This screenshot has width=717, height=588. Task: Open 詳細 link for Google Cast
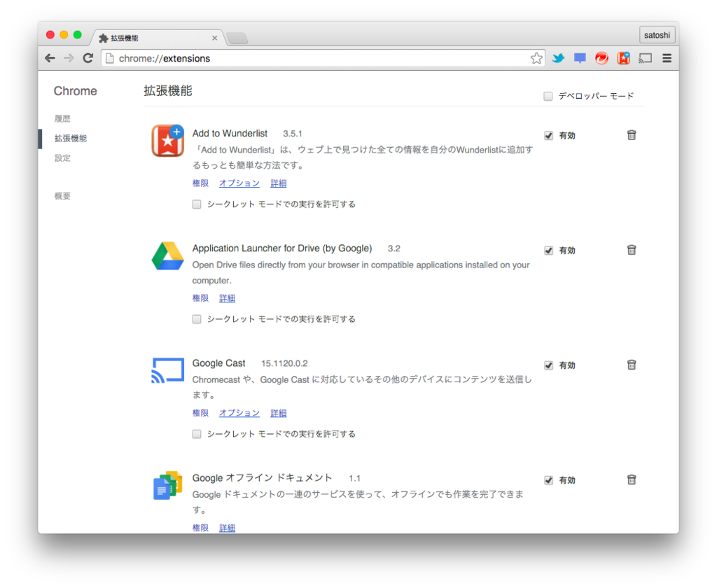(x=278, y=412)
